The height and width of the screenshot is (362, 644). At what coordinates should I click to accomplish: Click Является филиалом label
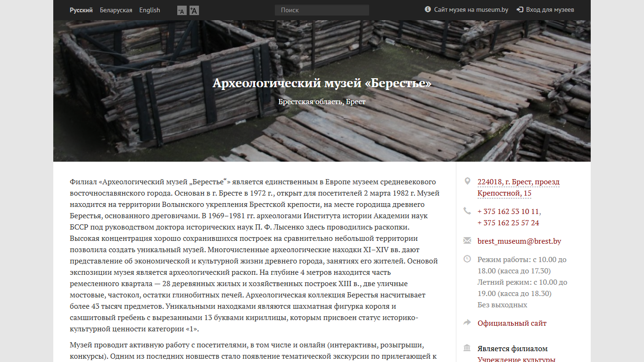(x=512, y=349)
